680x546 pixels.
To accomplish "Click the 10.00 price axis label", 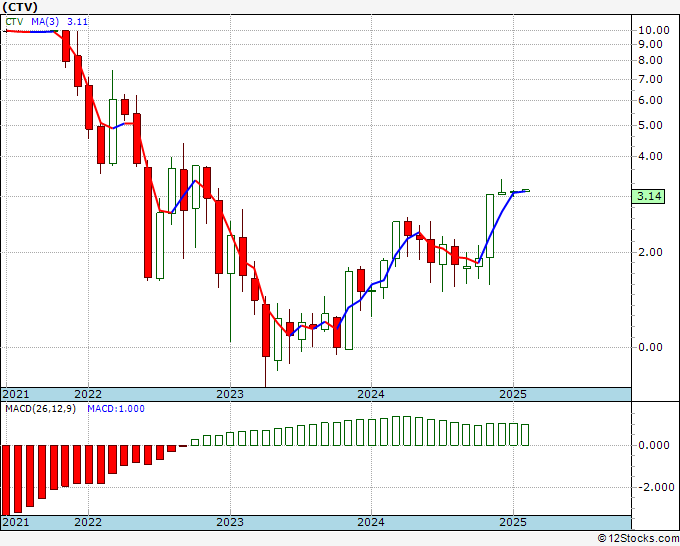I will point(654,30).
